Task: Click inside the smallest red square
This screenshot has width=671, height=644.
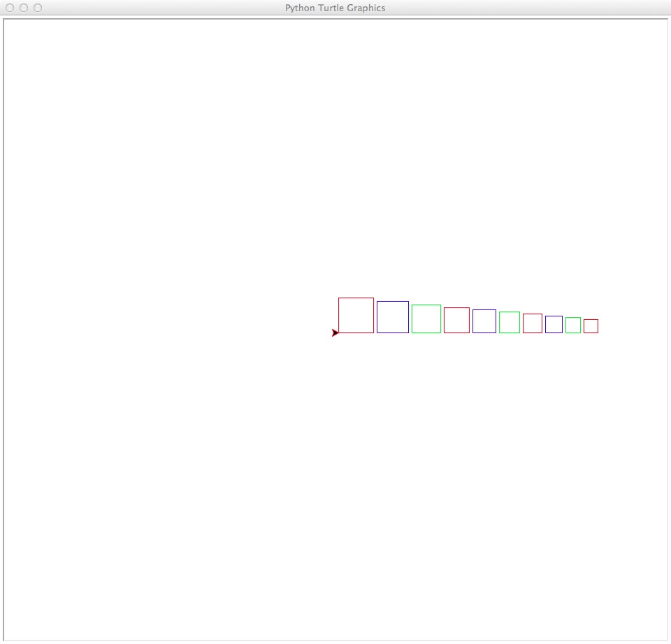Action: [x=591, y=326]
